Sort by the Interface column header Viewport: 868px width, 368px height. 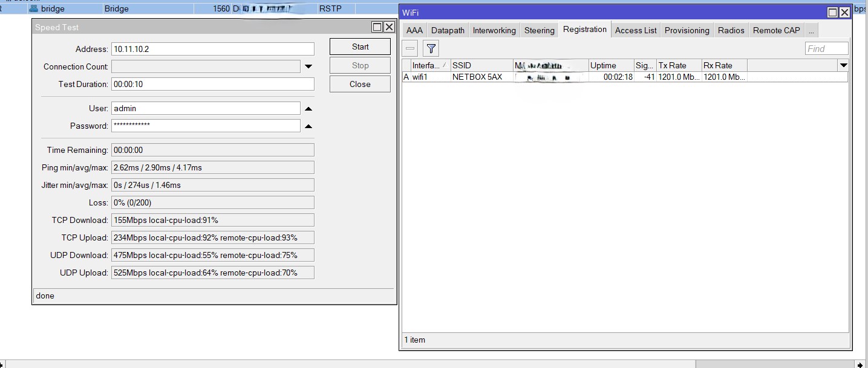(430, 65)
